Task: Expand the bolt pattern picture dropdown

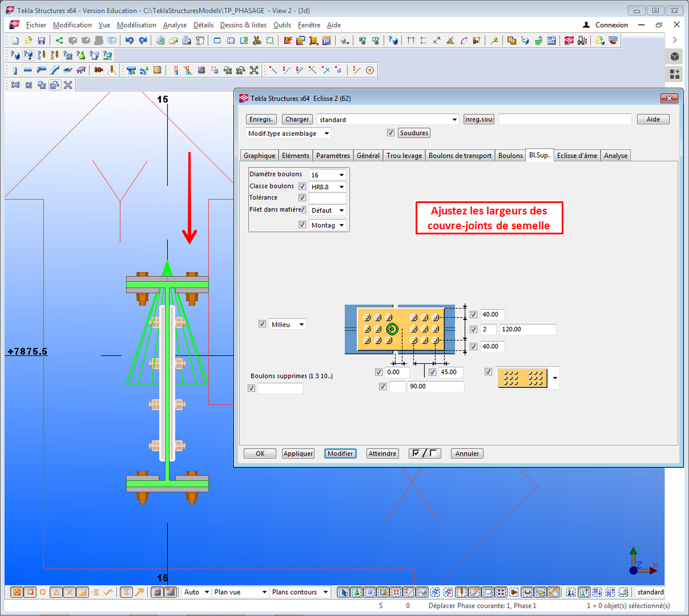Action: (555, 378)
